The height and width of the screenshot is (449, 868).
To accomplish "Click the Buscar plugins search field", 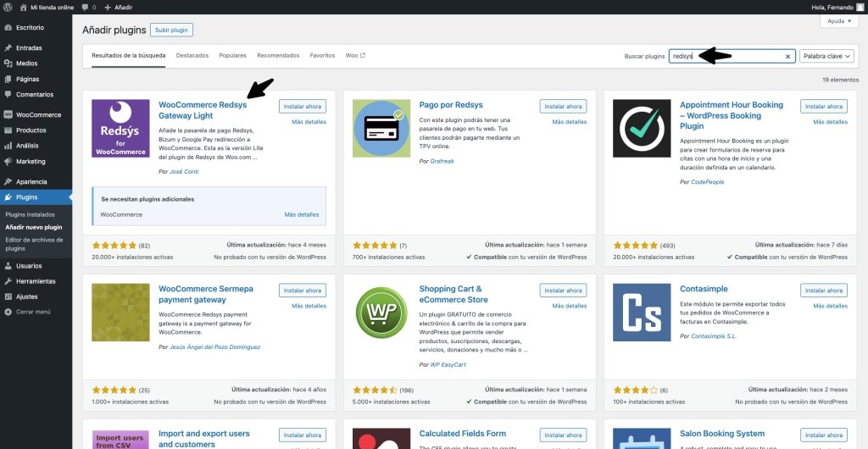I will [732, 56].
